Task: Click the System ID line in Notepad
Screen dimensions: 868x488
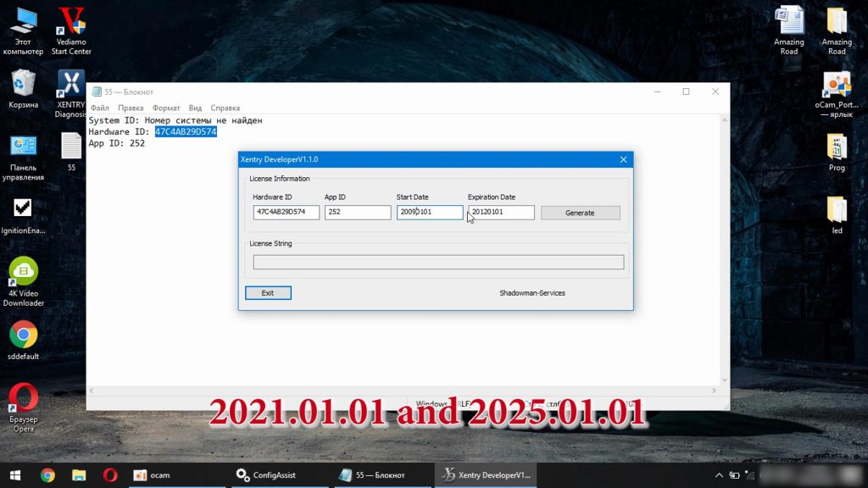Action: pyautogui.click(x=175, y=120)
